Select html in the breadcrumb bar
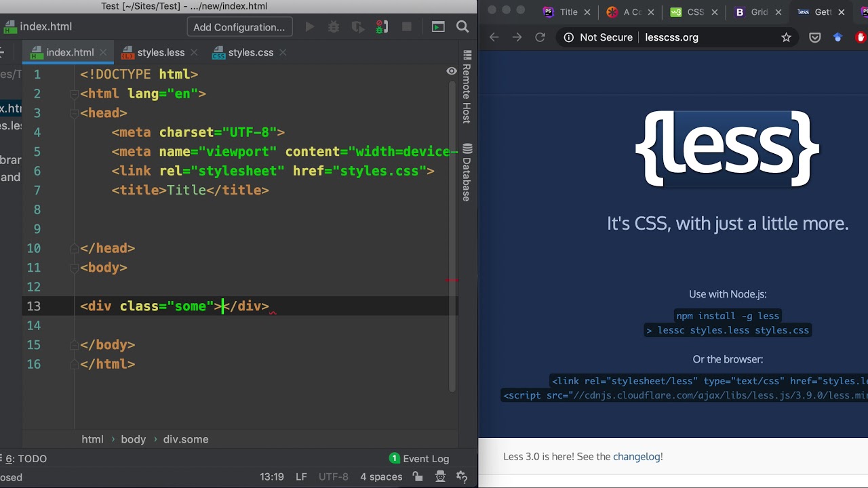The image size is (868, 488). pos(92,439)
